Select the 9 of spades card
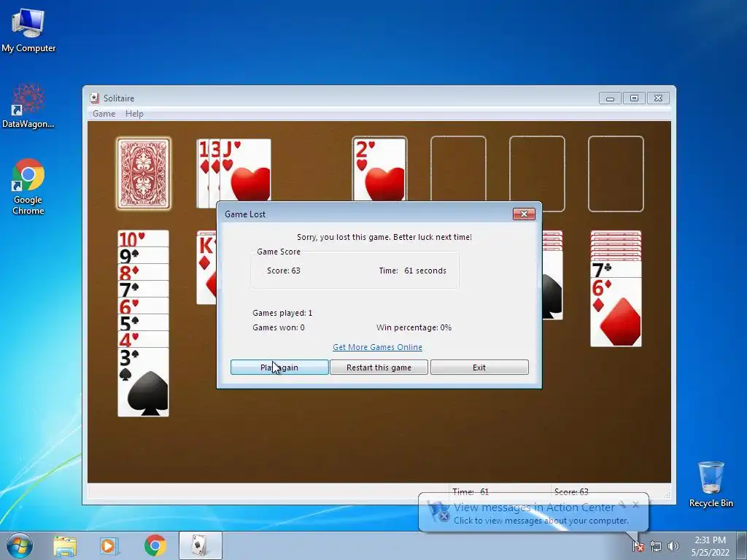 click(x=143, y=255)
